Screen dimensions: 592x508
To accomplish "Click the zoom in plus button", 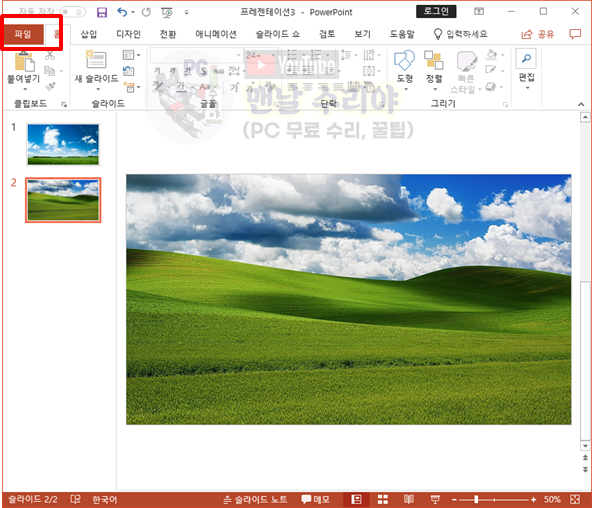I will 533,500.
